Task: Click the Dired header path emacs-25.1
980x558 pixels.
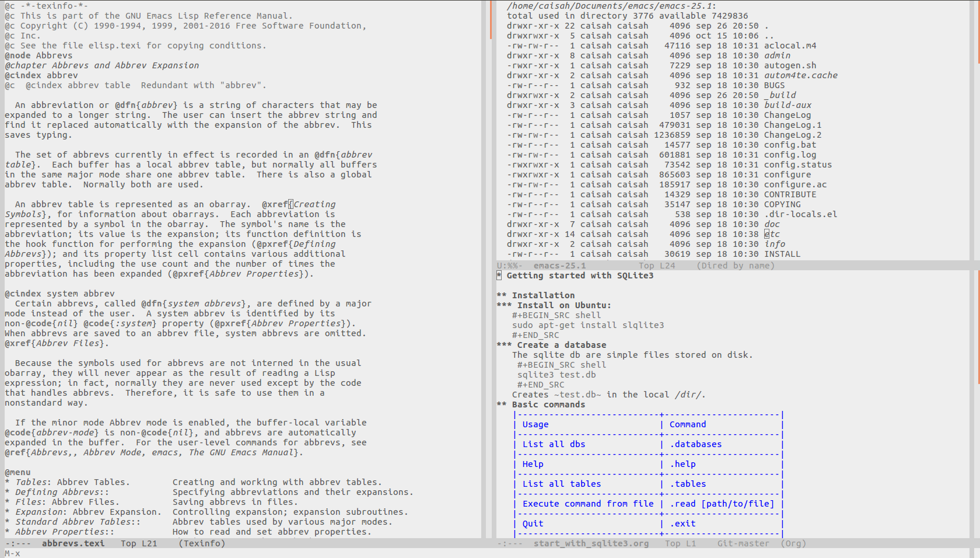Action: tap(611, 6)
